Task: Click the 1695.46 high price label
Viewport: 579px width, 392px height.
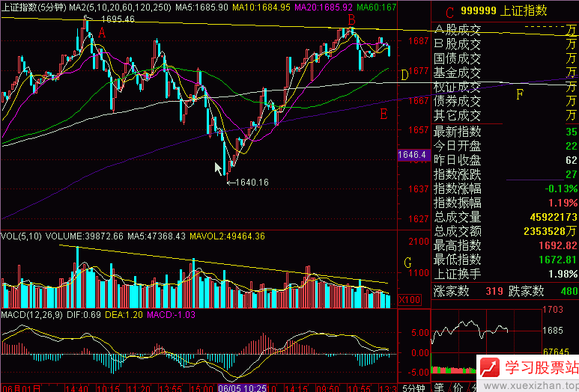Action: [x=118, y=19]
